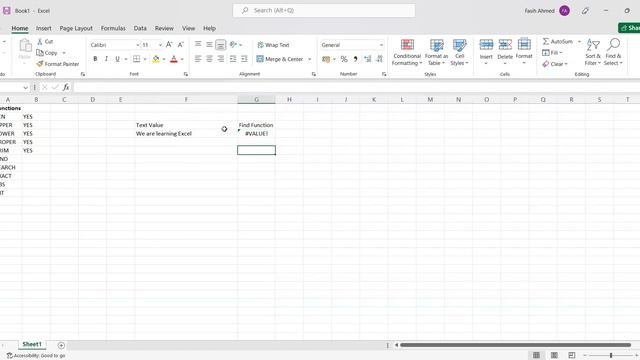Open the Clear dropdown
This screenshot has width=640, height=360.
coord(555,64)
